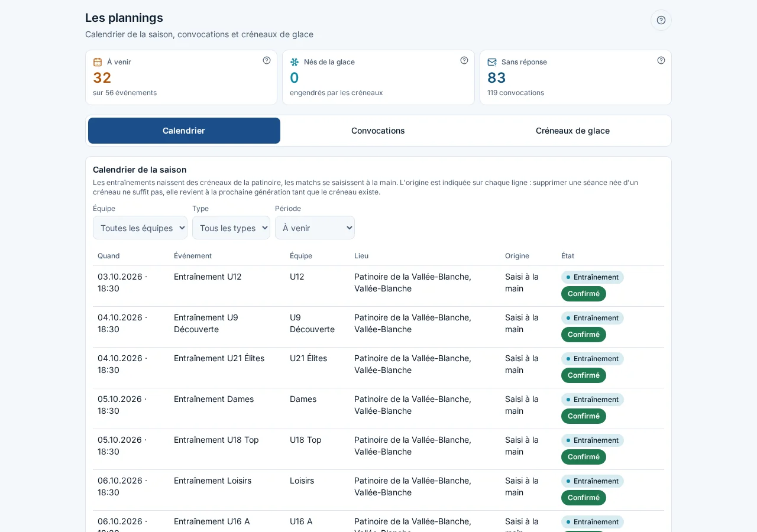Open the Type filter dropdown
Screen dimensions: 757x532
click(231, 228)
